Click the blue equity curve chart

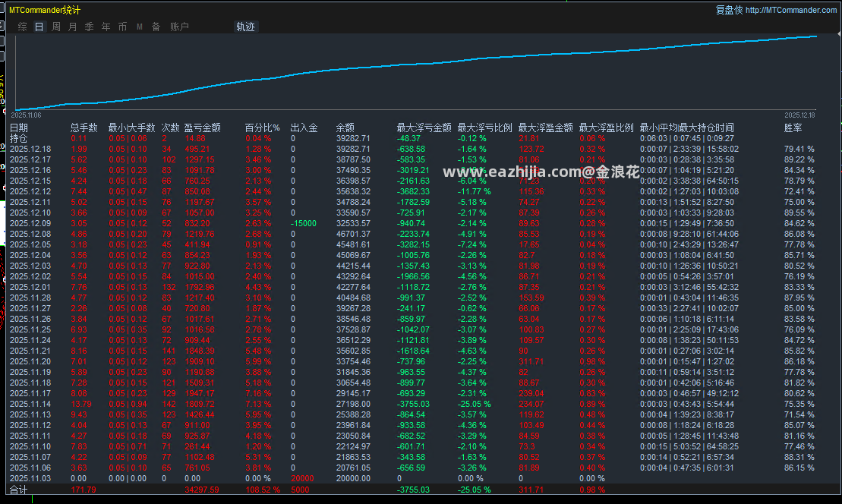coord(416,72)
